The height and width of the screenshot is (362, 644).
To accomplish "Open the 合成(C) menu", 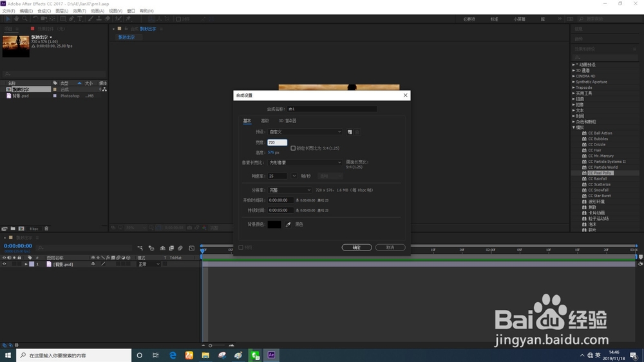I will coord(44,11).
